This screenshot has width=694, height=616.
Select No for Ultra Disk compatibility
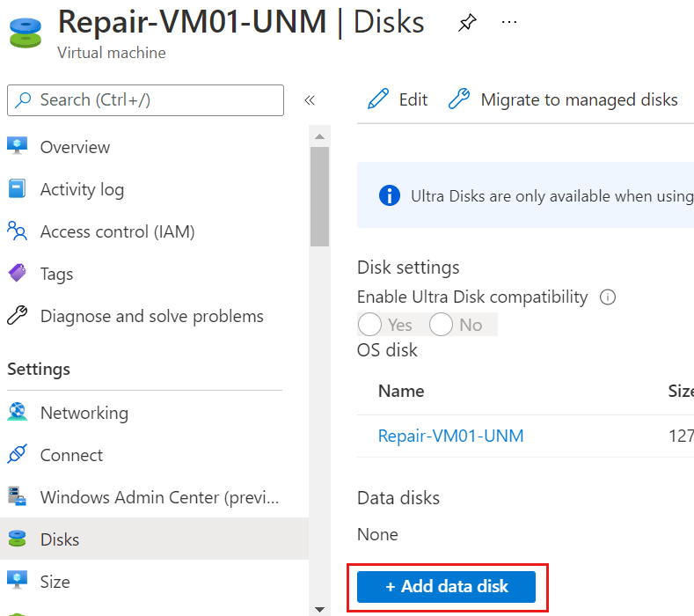[441, 325]
